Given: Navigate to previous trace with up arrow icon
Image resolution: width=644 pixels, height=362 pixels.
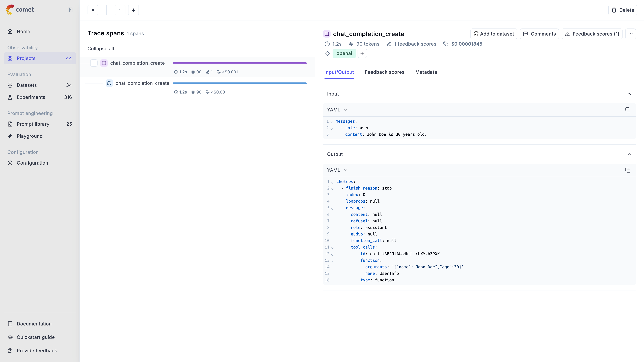Looking at the screenshot, I should (120, 10).
